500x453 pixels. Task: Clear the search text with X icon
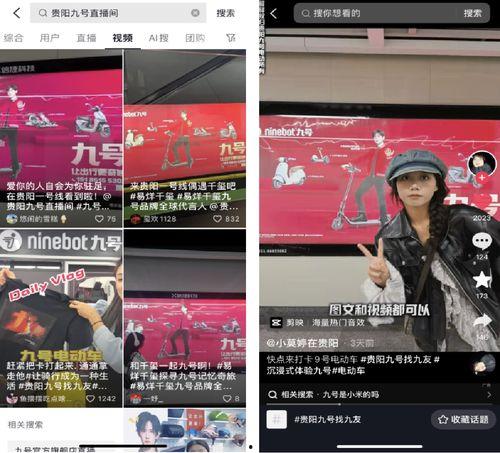195,13
